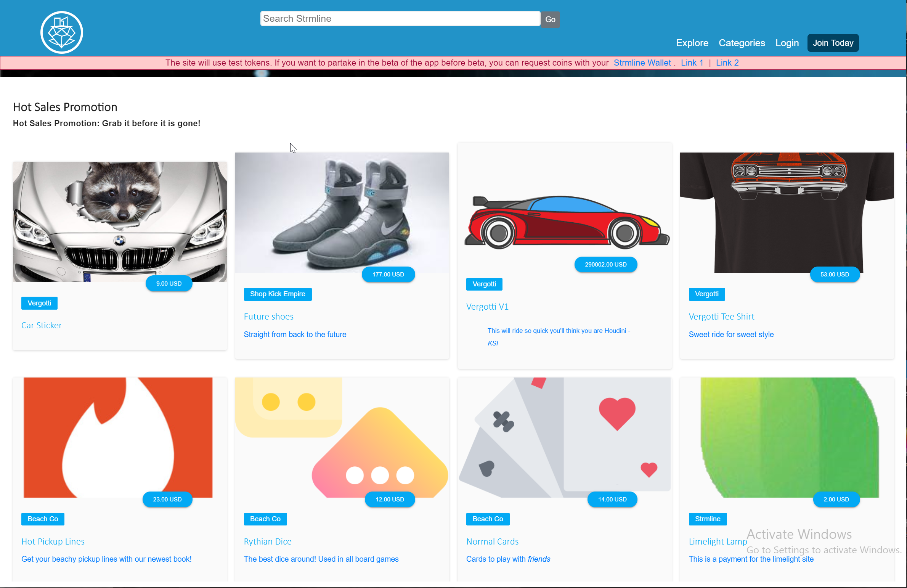Image resolution: width=907 pixels, height=588 pixels.
Task: Open the Explore menu item
Action: 692,43
